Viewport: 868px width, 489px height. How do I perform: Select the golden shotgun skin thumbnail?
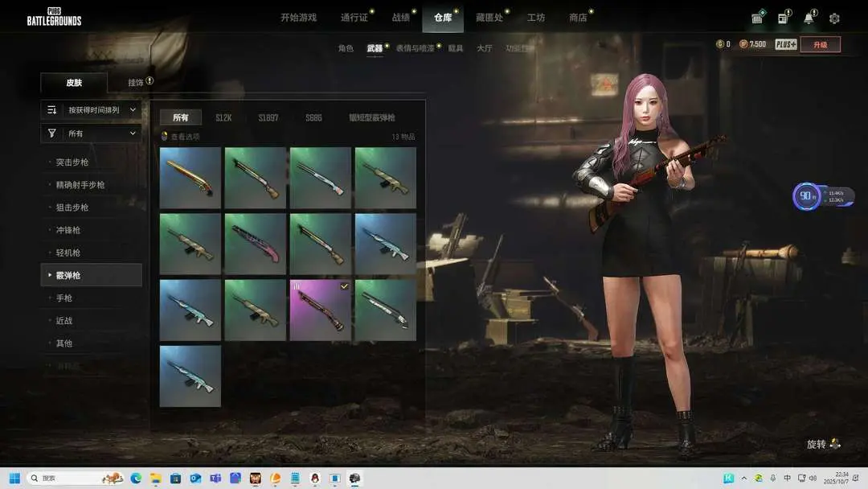pos(190,178)
